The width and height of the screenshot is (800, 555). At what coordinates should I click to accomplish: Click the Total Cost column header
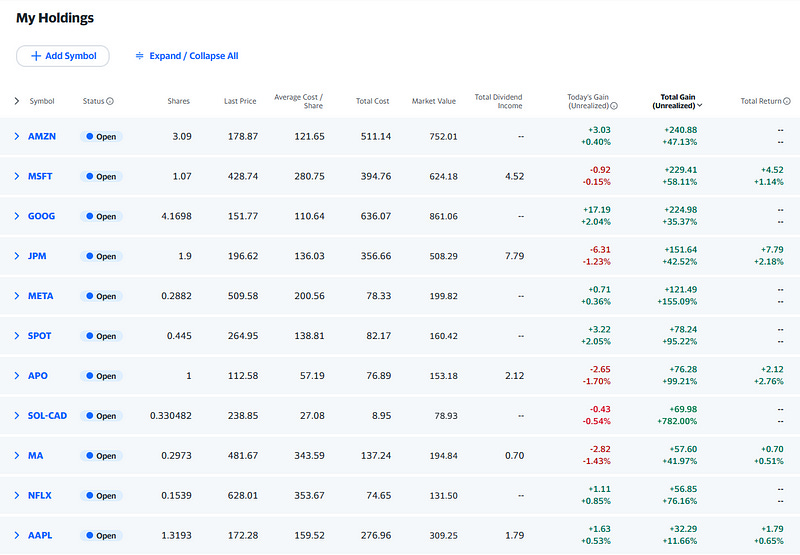pos(372,101)
